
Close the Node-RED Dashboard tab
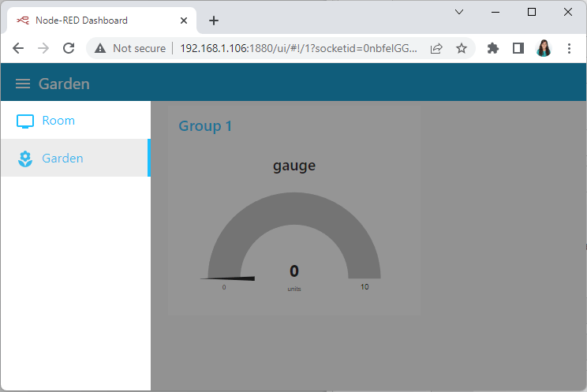tap(184, 21)
